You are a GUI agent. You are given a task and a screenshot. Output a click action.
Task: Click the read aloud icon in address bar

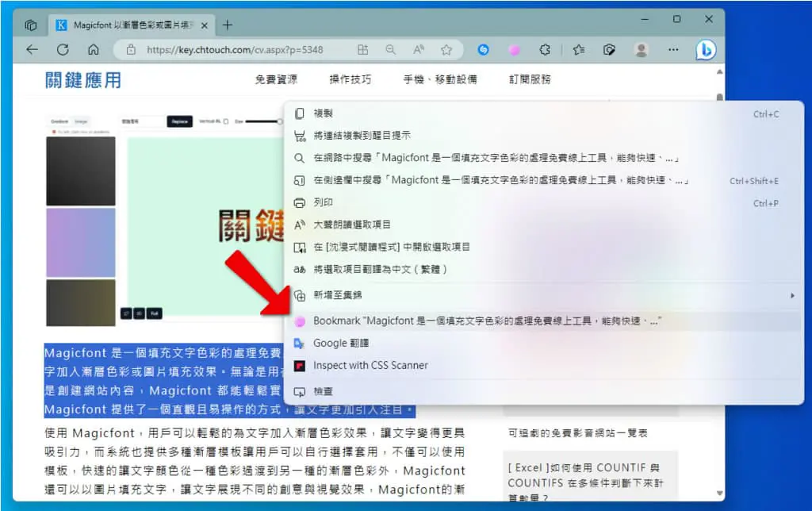(x=419, y=50)
